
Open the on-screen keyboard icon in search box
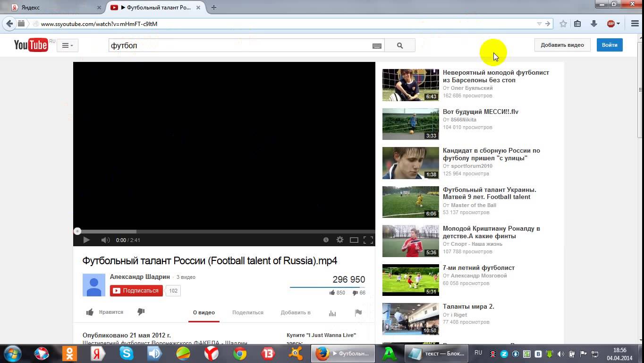pyautogui.click(x=377, y=46)
